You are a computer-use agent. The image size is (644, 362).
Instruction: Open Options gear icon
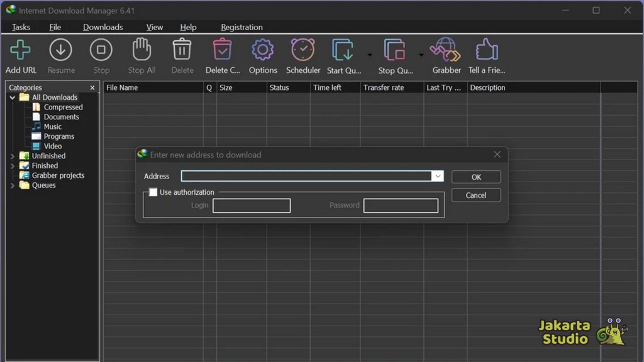(263, 50)
